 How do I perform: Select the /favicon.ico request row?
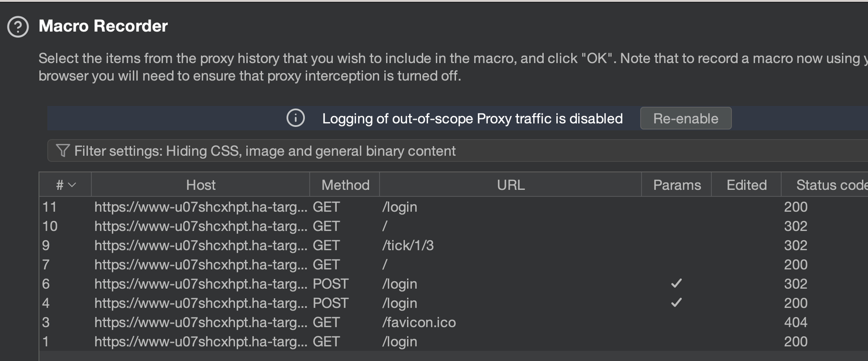tap(419, 322)
